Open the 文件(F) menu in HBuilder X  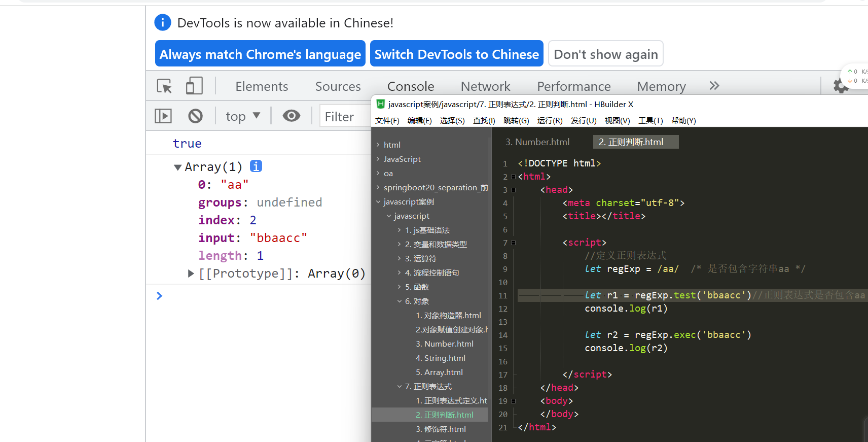click(x=387, y=120)
